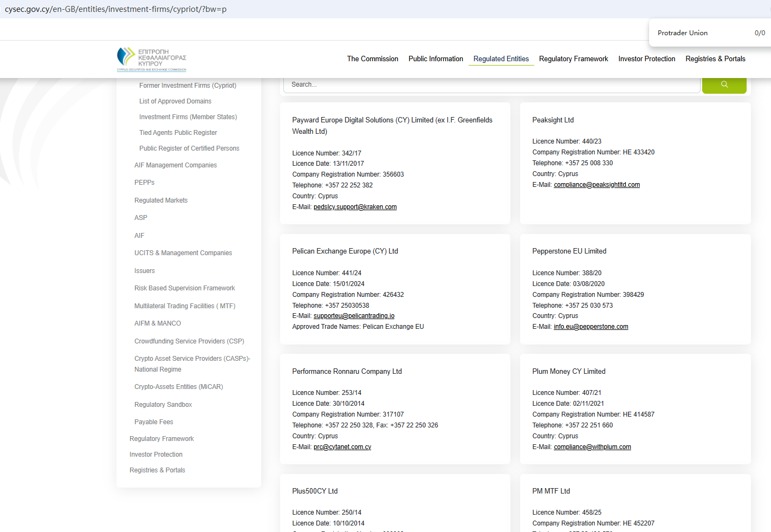Click the supporteu@pelicantrading.io email link

[354, 316]
